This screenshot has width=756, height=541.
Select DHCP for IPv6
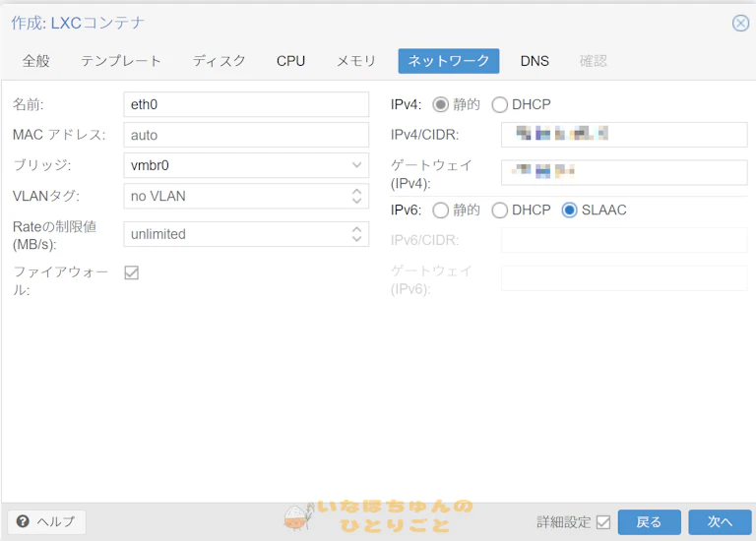click(500, 210)
